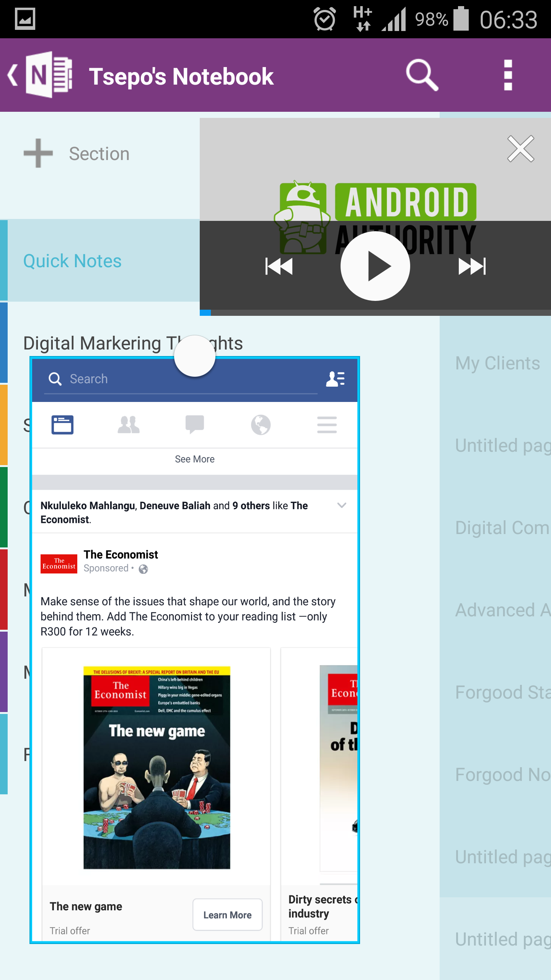Seek on the video progress bar
The width and height of the screenshot is (551, 980).
375,313
